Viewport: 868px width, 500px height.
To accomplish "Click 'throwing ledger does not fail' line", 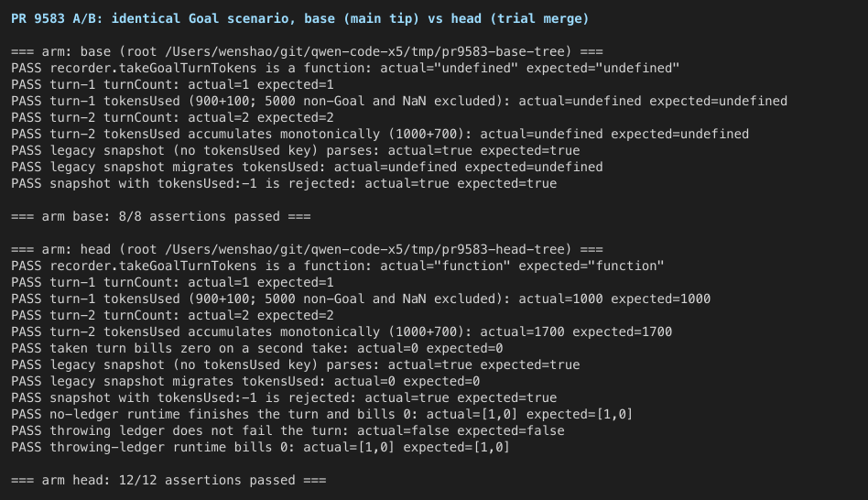I will [288, 430].
